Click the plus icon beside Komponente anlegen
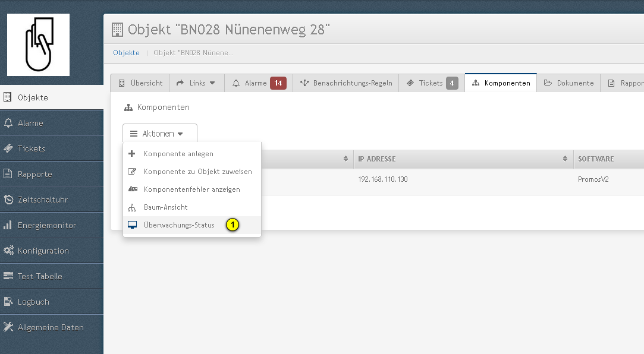The width and height of the screenshot is (644, 354). click(x=132, y=154)
